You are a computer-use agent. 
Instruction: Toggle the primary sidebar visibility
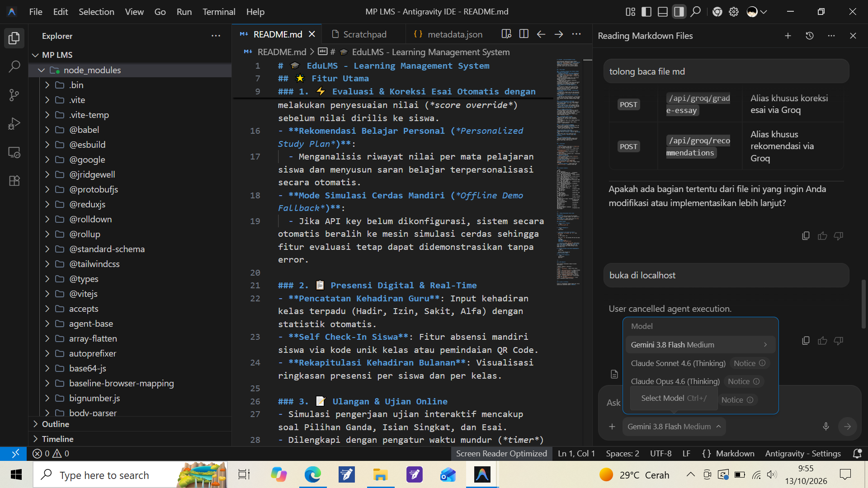[x=646, y=12]
